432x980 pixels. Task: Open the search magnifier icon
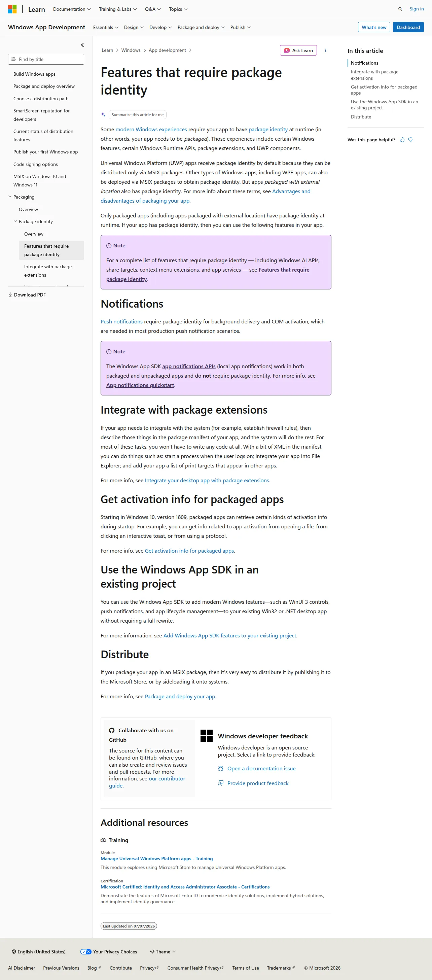tap(400, 9)
